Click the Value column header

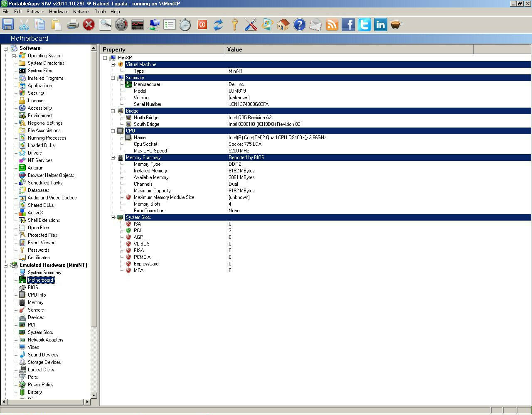(349, 49)
